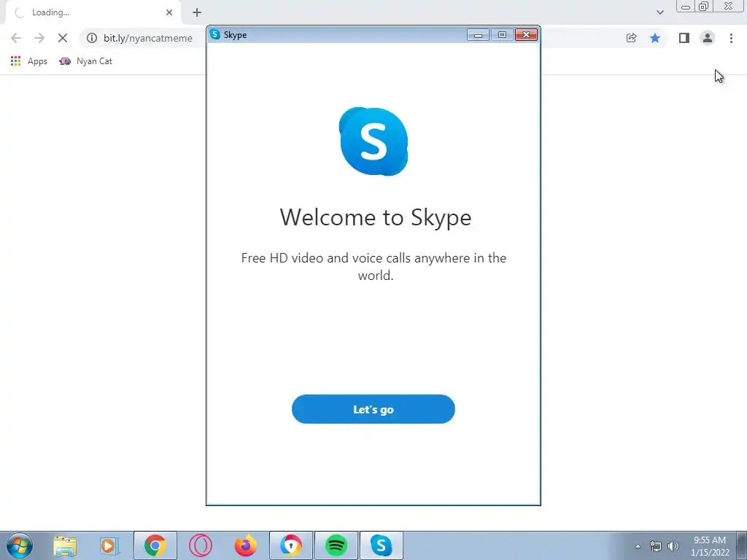
Task: Click the Skype title bar icon
Action: point(215,34)
